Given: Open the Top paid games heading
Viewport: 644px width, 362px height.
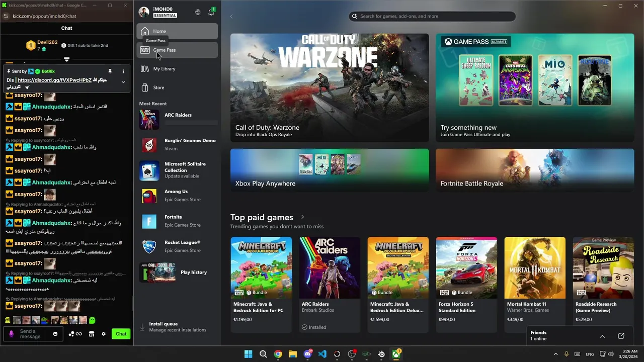Looking at the screenshot, I should click(262, 217).
